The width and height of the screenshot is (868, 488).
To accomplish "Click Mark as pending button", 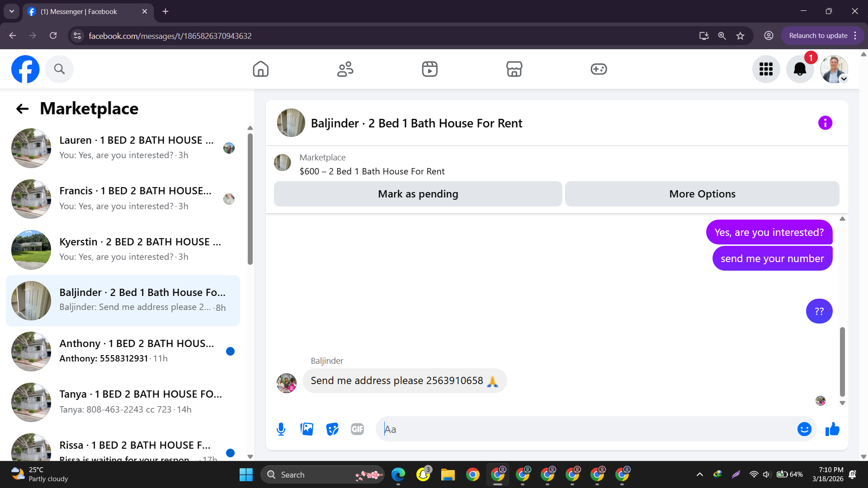I will 418,194.
